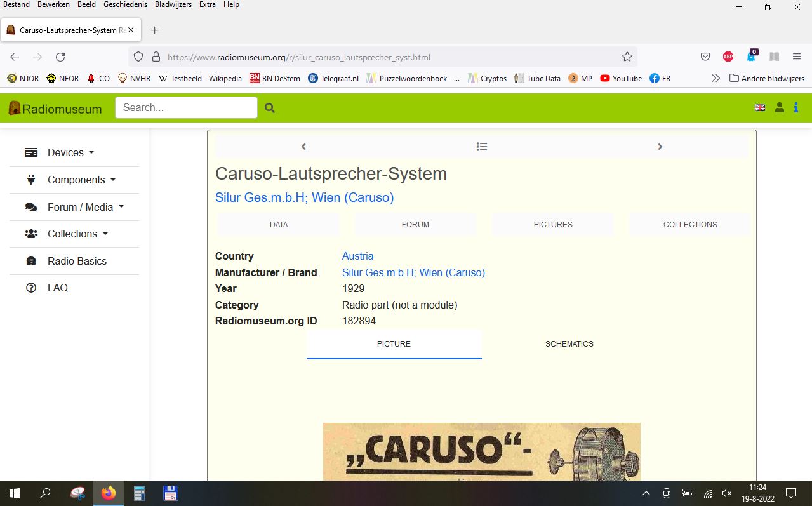Bookmark this page with the star icon
The height and width of the screenshot is (506, 812).
click(x=627, y=57)
